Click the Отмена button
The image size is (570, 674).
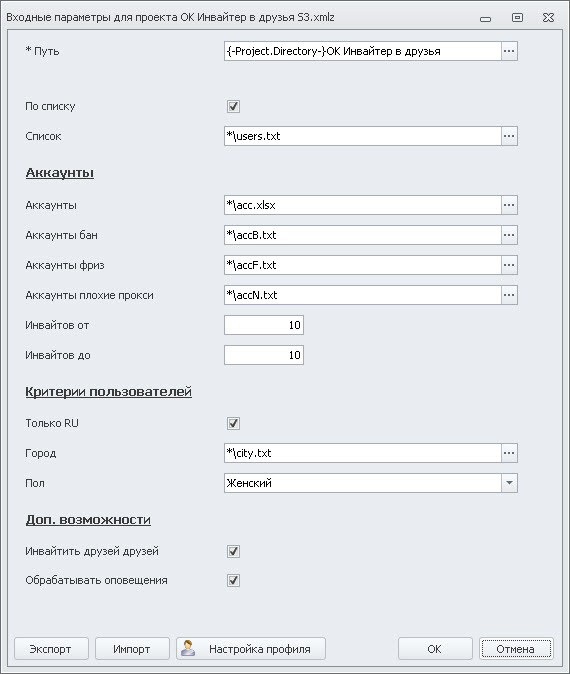coord(516,649)
